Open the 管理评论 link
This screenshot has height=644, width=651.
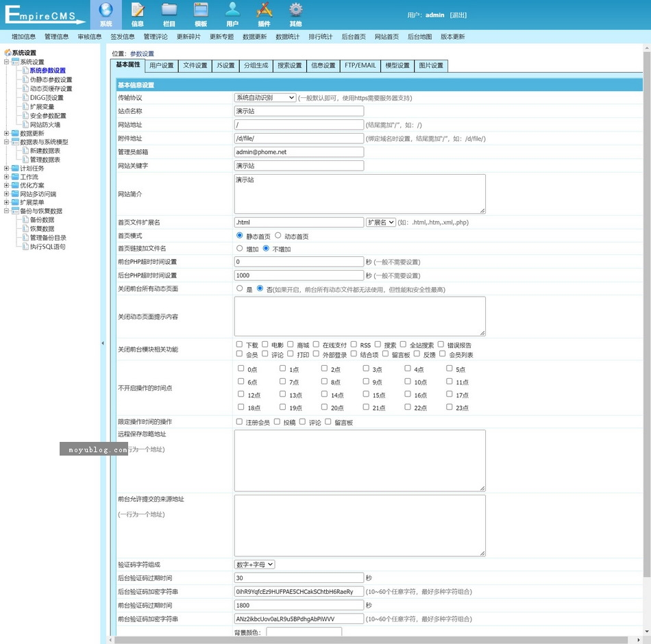pos(156,36)
